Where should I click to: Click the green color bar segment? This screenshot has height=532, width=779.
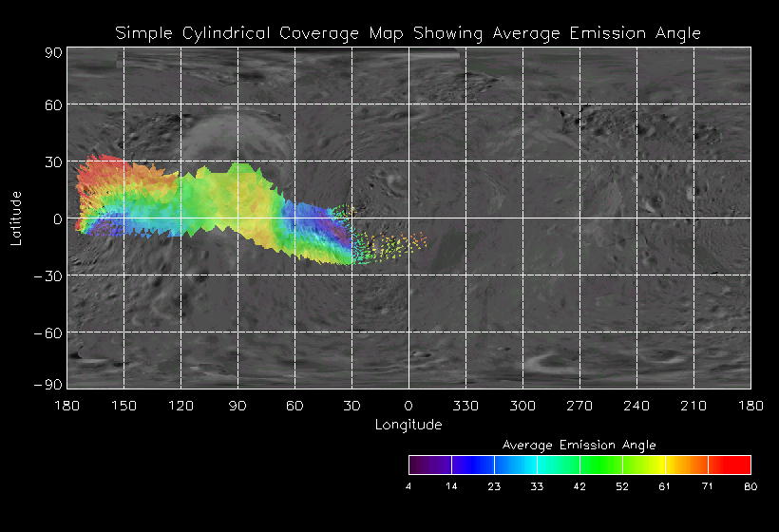pos(601,465)
